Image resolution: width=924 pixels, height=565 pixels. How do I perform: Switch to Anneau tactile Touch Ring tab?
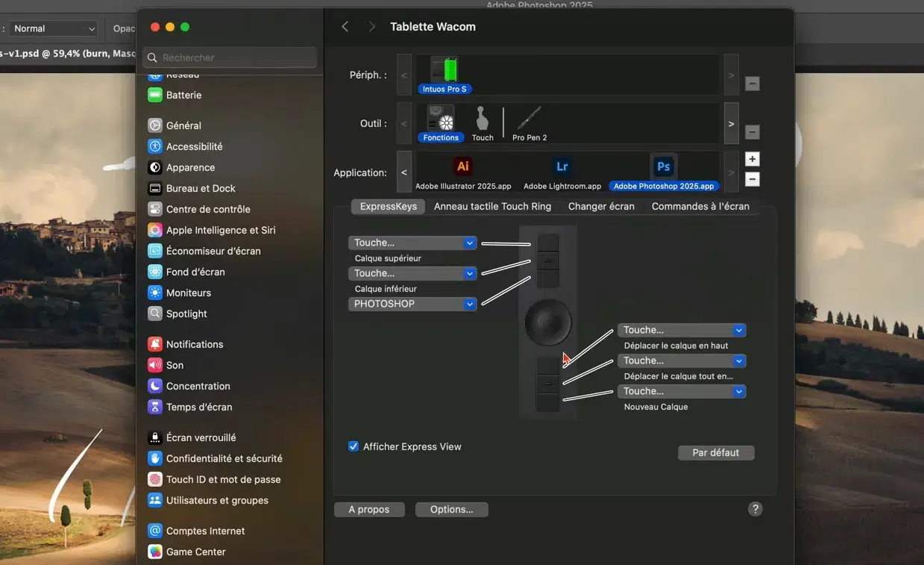coord(492,206)
